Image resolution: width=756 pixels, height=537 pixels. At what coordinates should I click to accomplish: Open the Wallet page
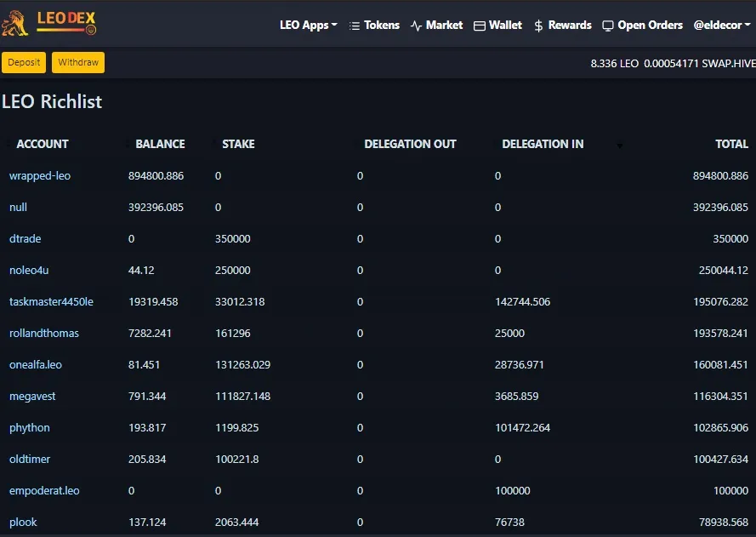point(498,25)
